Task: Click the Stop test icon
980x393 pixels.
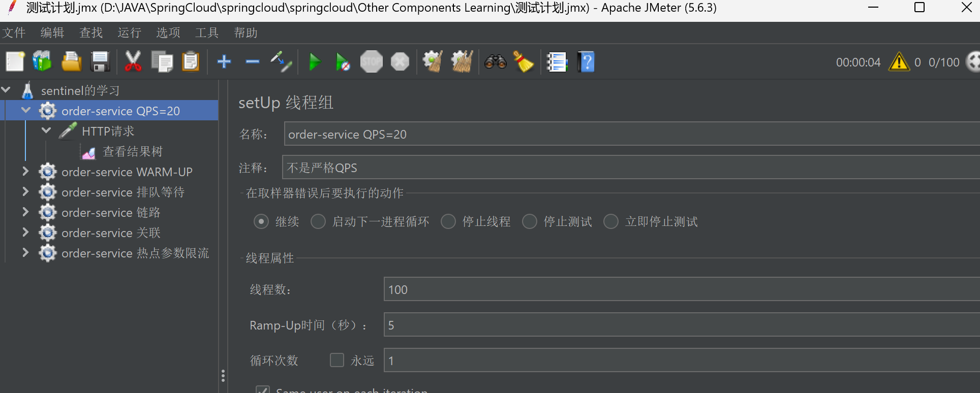Action: [372, 62]
